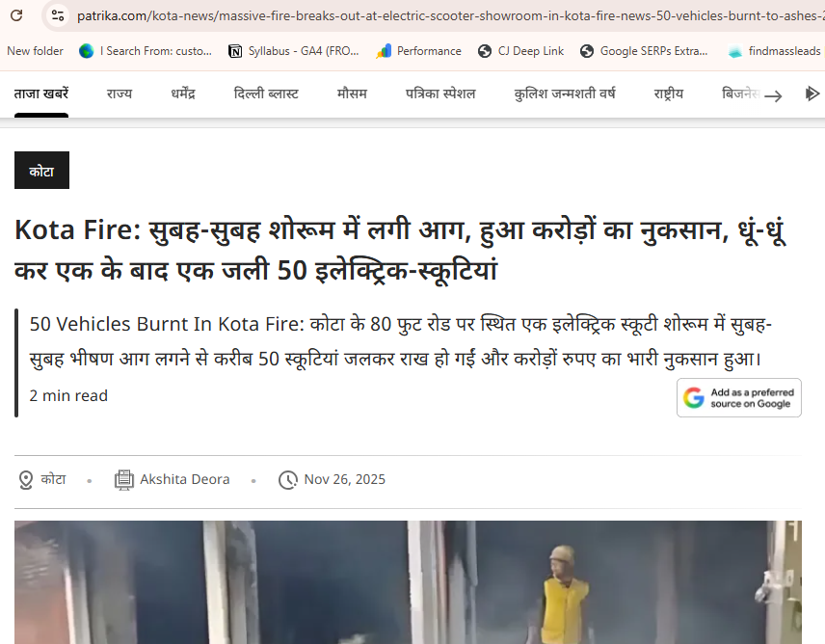825x644 pixels.
Task: Click the black कोटा category tag
Action: tap(41, 171)
